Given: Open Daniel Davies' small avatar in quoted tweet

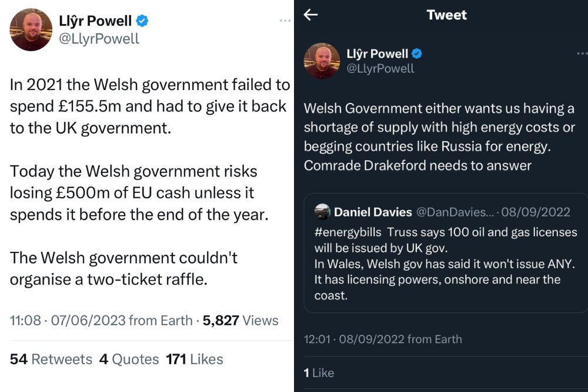Looking at the screenshot, I should coord(322,211).
